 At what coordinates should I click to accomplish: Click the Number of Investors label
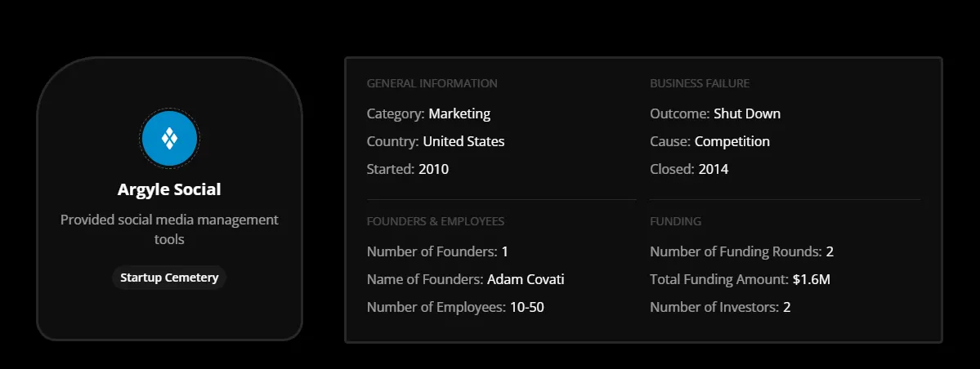pos(714,307)
